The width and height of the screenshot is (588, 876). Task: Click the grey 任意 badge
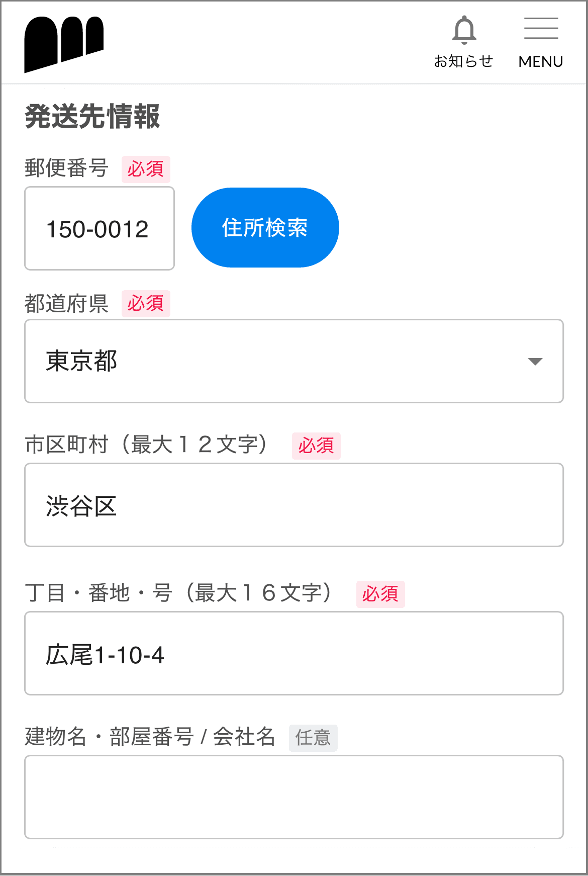coord(313,738)
